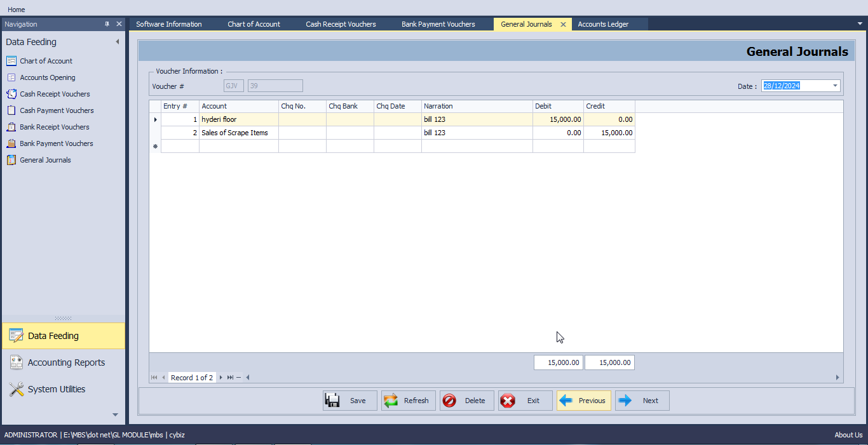Refresh the voucher form

click(x=409, y=401)
